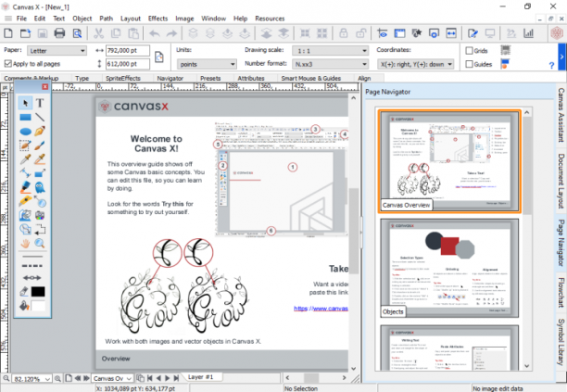Open the Coordinates direction dropdown

(x=415, y=64)
